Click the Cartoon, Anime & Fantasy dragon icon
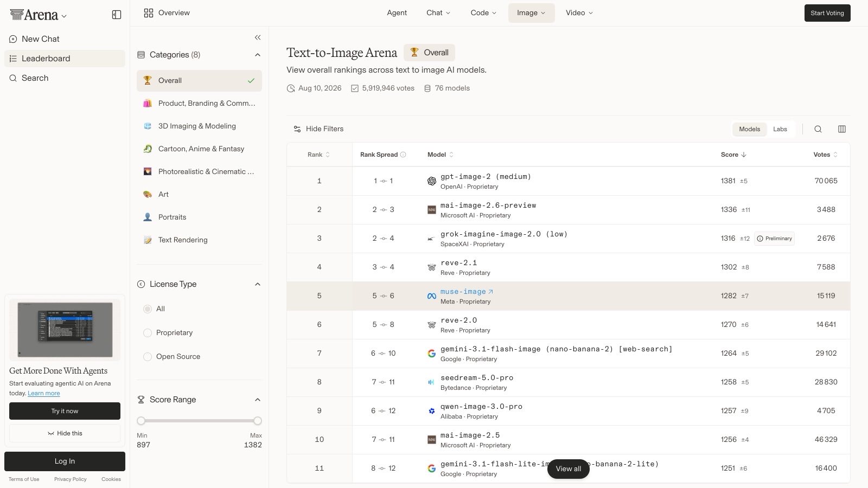Screen dimensions: 868x488 click(148, 149)
